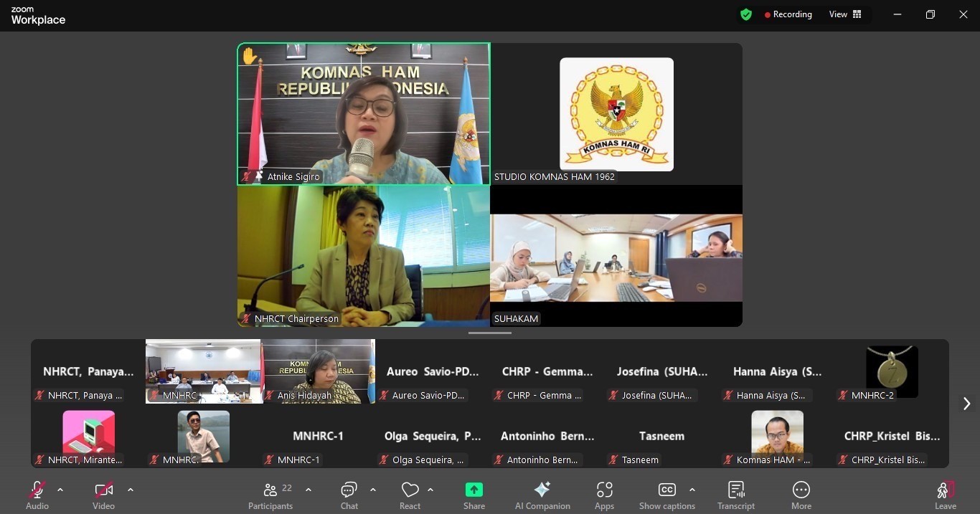This screenshot has height=514, width=980.
Task: Show next page of participant thumbnails
Action: [x=966, y=404]
